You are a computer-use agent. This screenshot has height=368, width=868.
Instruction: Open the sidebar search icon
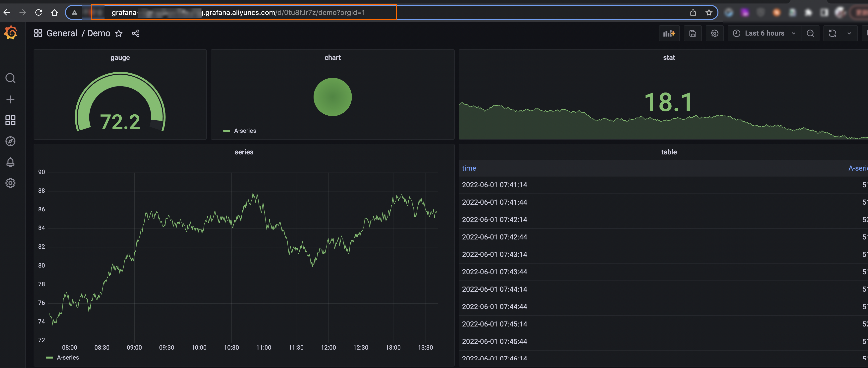(x=10, y=78)
